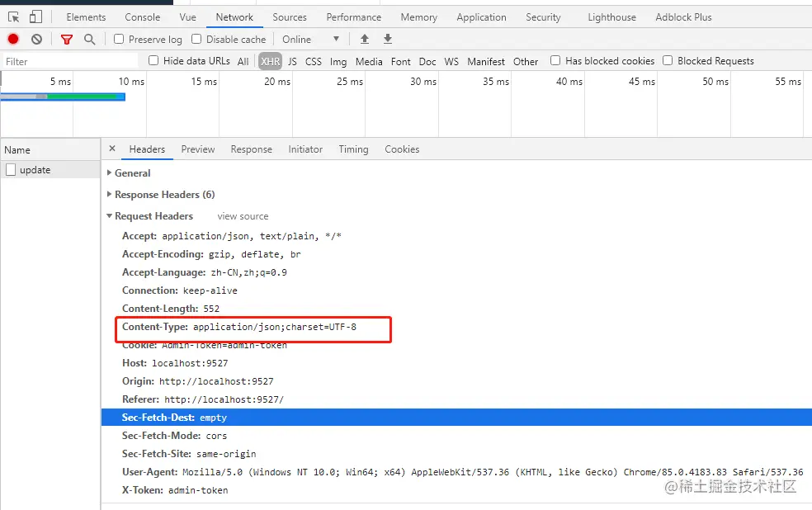The height and width of the screenshot is (510, 812).
Task: Stop recording network log
Action: [13, 39]
